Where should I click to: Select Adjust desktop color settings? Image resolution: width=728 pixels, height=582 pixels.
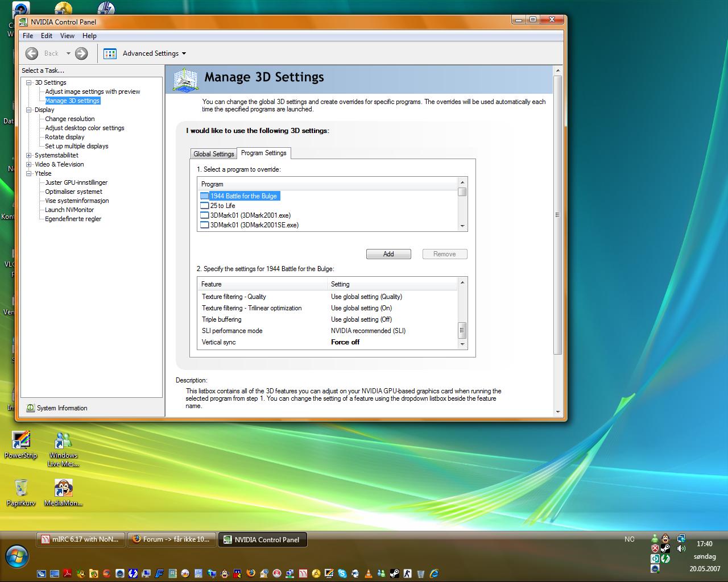pos(85,128)
